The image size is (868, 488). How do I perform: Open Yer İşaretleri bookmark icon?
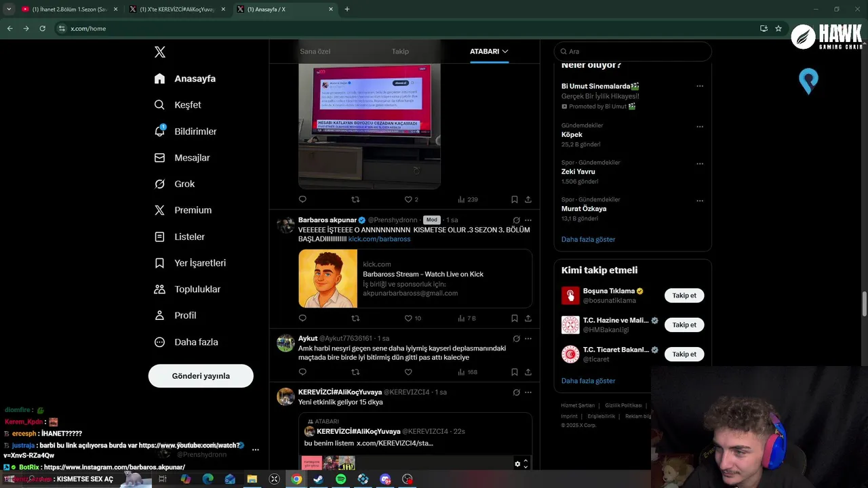tap(159, 263)
